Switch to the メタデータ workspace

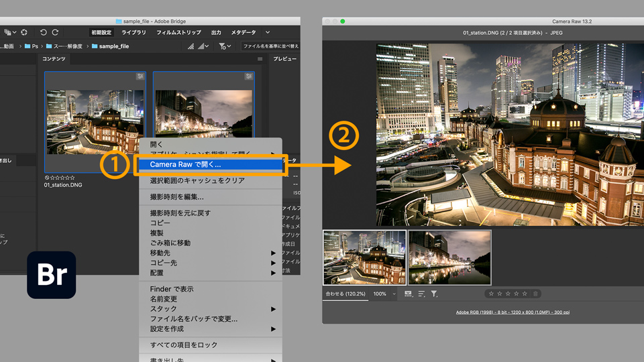(x=243, y=32)
